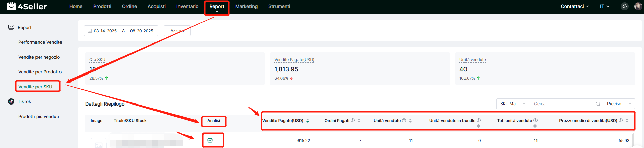The width and height of the screenshot is (644, 148).
Task: Click the Azzera reset button
Action: pos(177,31)
